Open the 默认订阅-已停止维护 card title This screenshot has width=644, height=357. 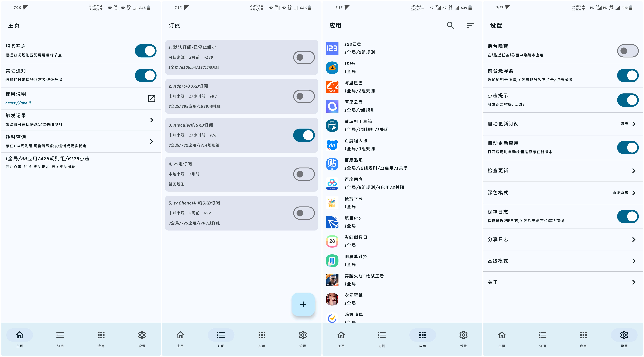click(x=192, y=47)
